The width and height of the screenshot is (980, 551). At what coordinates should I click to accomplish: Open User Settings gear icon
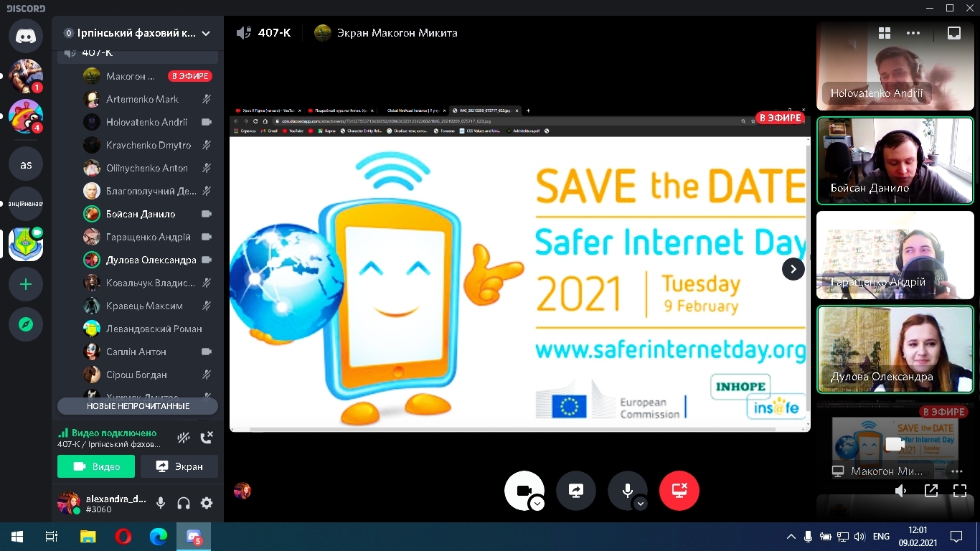point(207,503)
